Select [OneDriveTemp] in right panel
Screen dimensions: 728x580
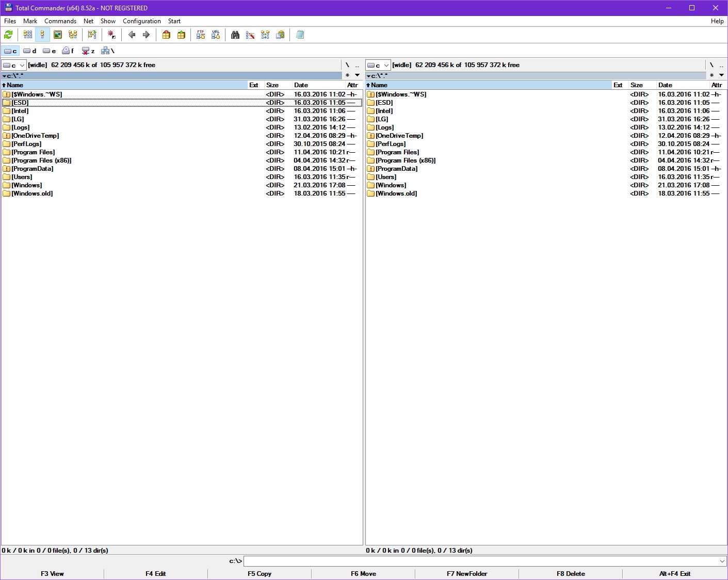pyautogui.click(x=546, y=136)
